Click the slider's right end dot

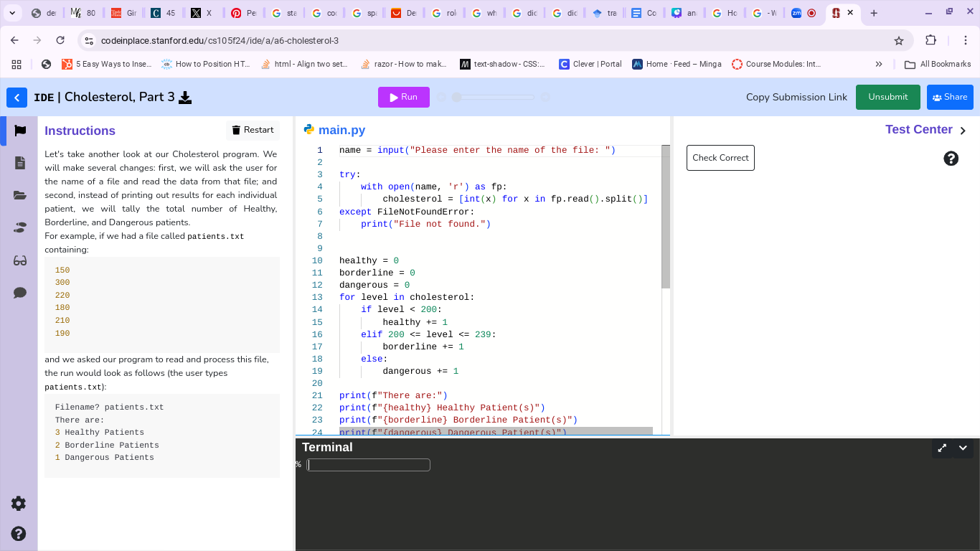coord(545,97)
